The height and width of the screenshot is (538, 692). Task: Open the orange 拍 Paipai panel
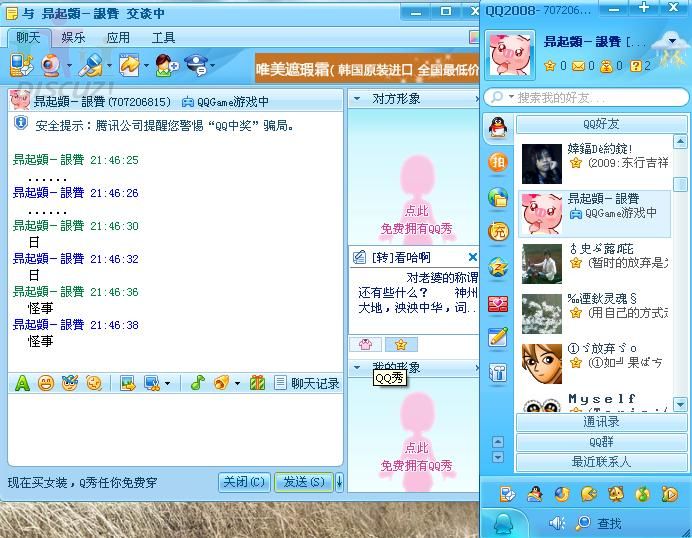pos(498,162)
